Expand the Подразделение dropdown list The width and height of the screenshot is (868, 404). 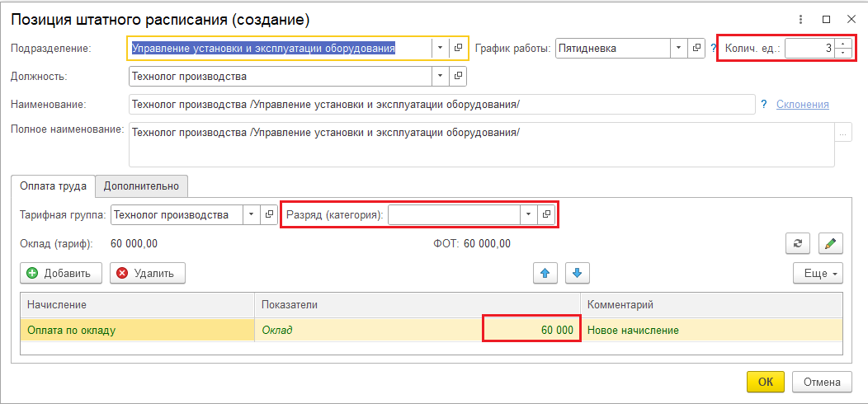tap(440, 49)
